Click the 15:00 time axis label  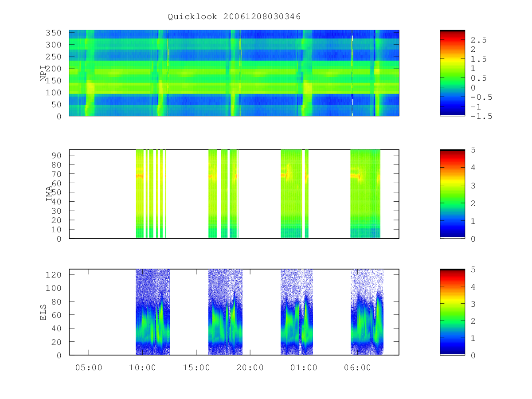[196, 368]
